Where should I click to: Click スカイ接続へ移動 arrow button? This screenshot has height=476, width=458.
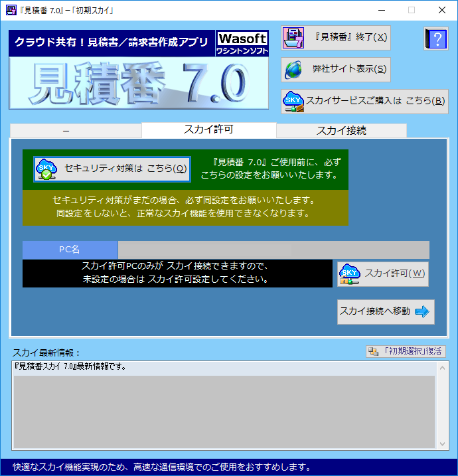point(386,312)
